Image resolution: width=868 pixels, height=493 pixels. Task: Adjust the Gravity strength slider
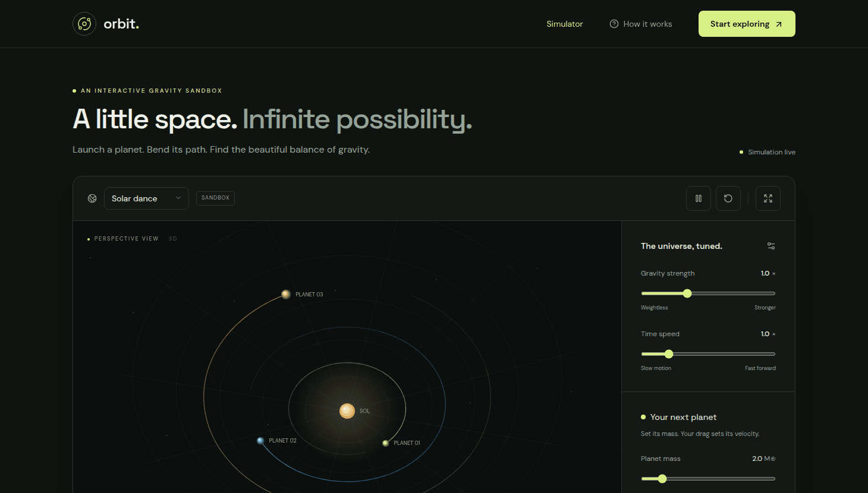(x=708, y=293)
